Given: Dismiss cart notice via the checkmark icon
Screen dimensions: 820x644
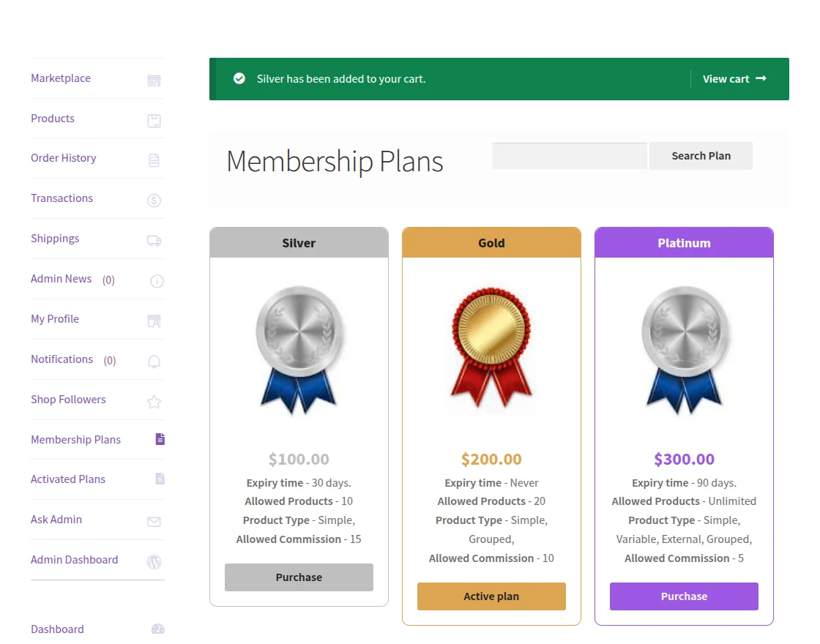Looking at the screenshot, I should coord(239,78).
